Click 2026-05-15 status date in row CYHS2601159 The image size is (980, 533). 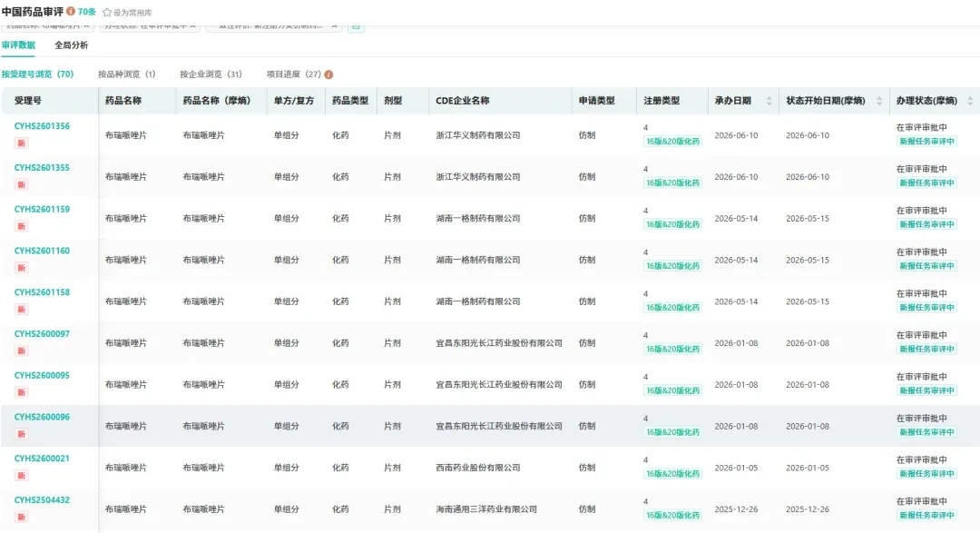[x=808, y=218]
